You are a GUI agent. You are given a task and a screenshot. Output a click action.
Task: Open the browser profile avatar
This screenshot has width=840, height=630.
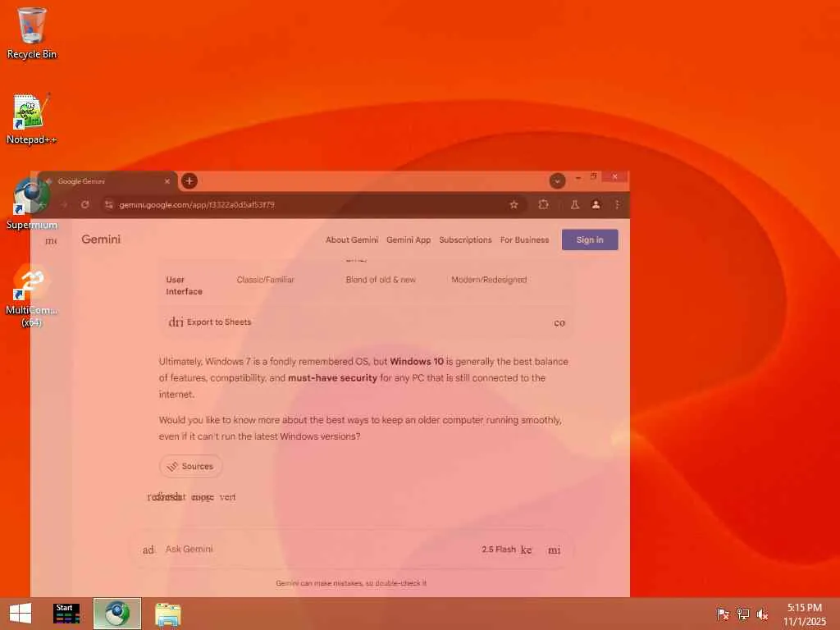(596, 204)
